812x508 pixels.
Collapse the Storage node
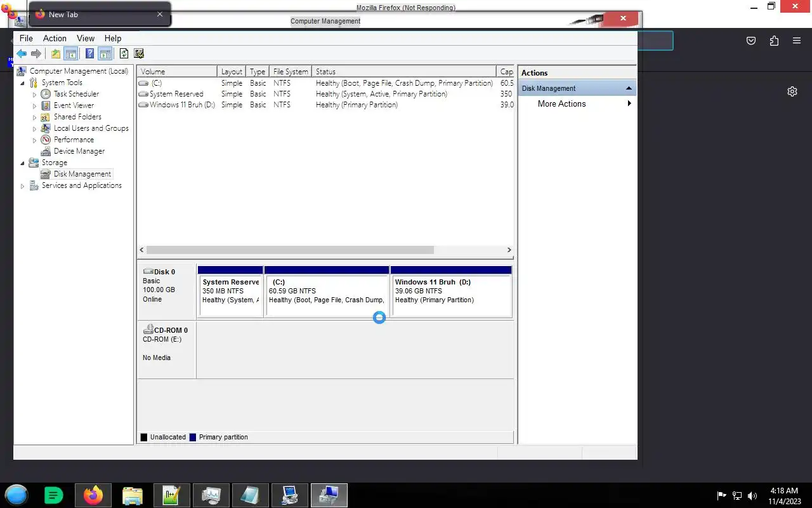[x=23, y=163]
